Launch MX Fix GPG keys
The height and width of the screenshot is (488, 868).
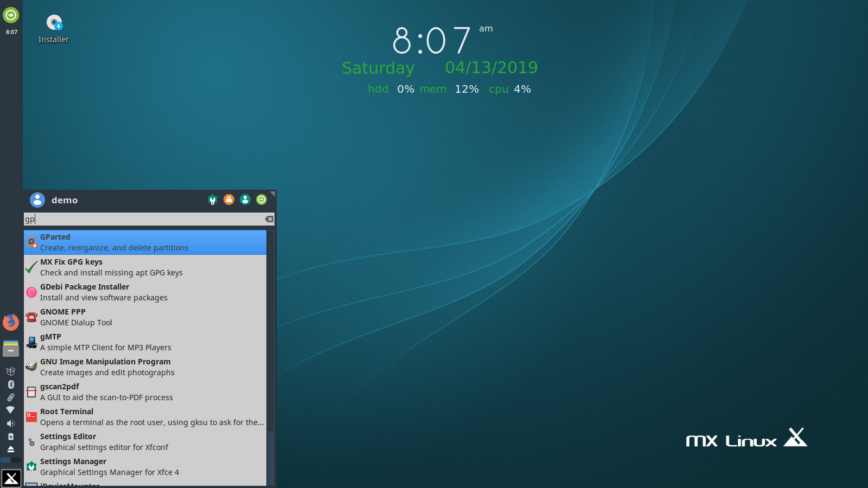click(x=145, y=267)
